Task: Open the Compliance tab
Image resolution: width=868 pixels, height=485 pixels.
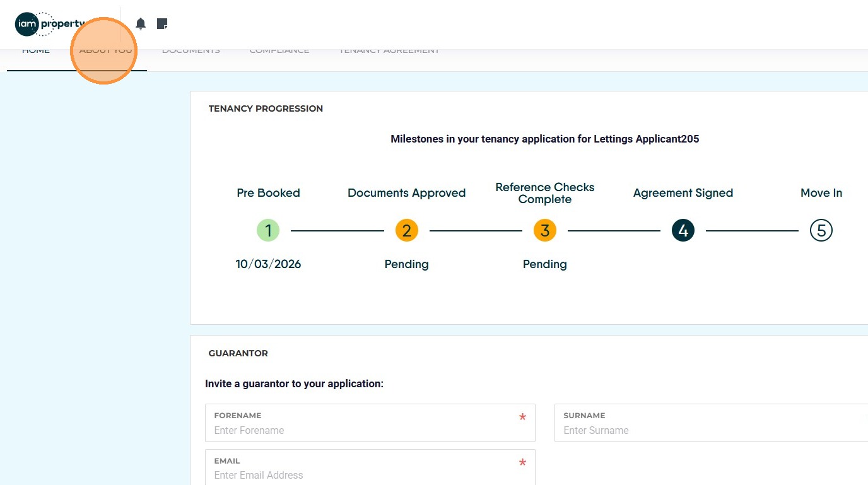Action: (x=279, y=50)
